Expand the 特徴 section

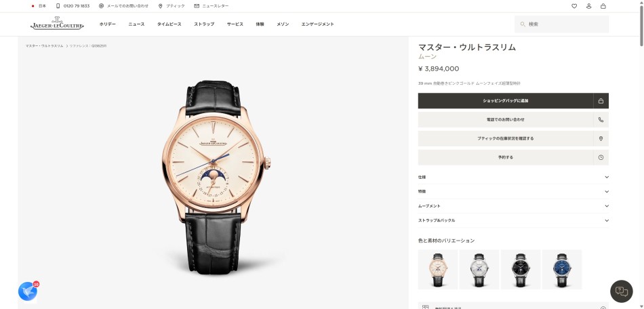coord(513,192)
